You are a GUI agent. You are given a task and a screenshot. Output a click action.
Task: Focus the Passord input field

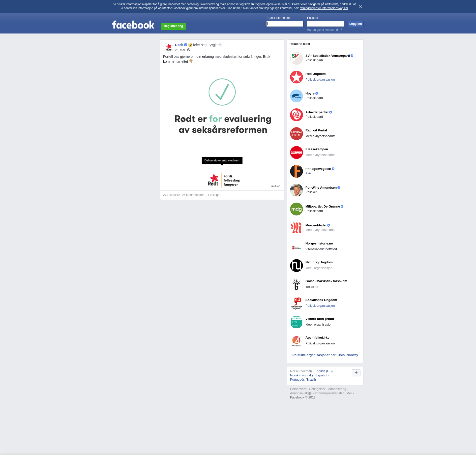coord(326,24)
